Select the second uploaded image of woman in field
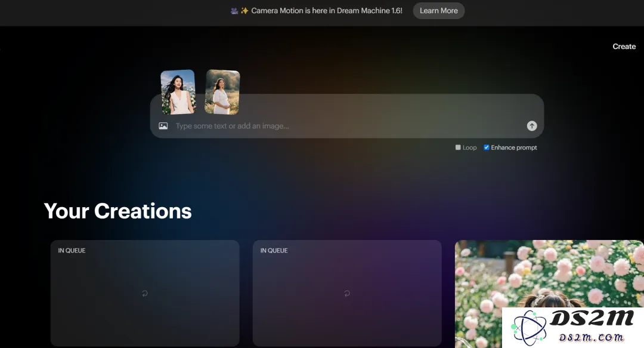 pos(222,92)
